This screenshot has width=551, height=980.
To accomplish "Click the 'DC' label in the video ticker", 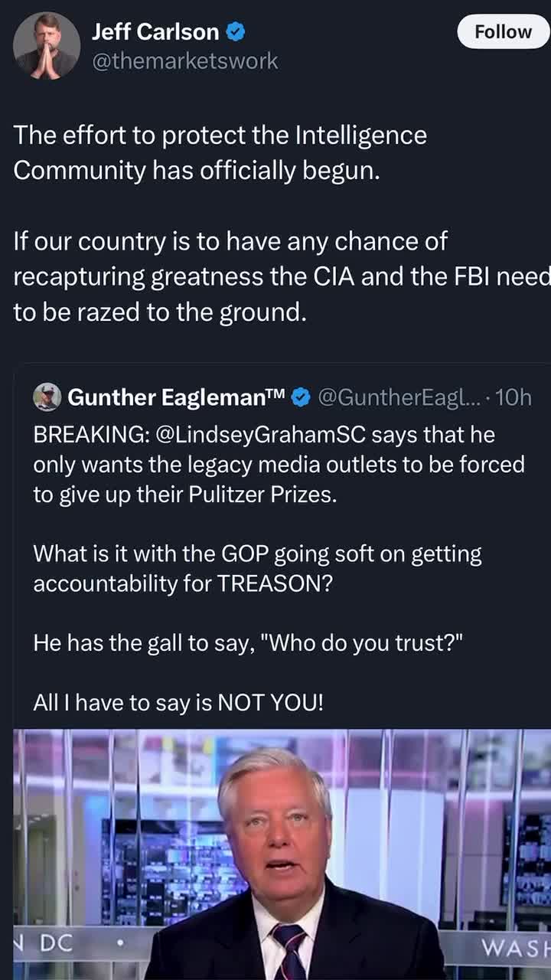I will (56, 944).
